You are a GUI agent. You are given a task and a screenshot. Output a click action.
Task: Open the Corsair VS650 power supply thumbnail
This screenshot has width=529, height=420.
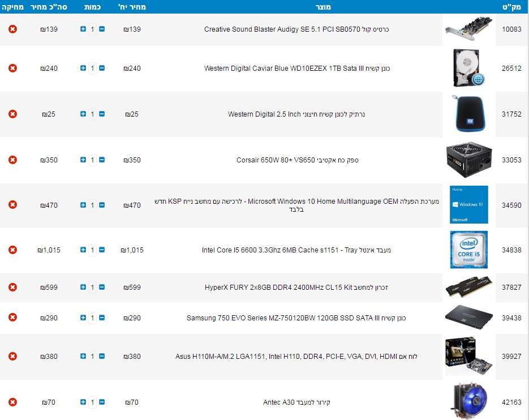click(x=468, y=160)
